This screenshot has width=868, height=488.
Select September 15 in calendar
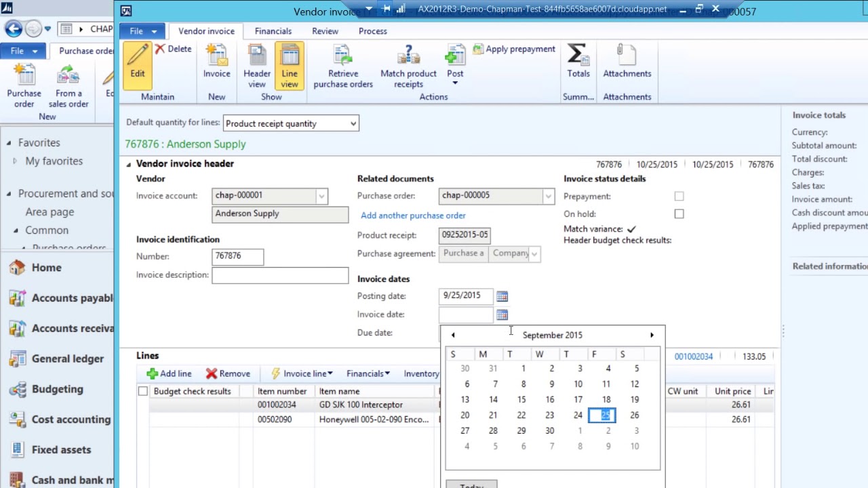tap(521, 400)
